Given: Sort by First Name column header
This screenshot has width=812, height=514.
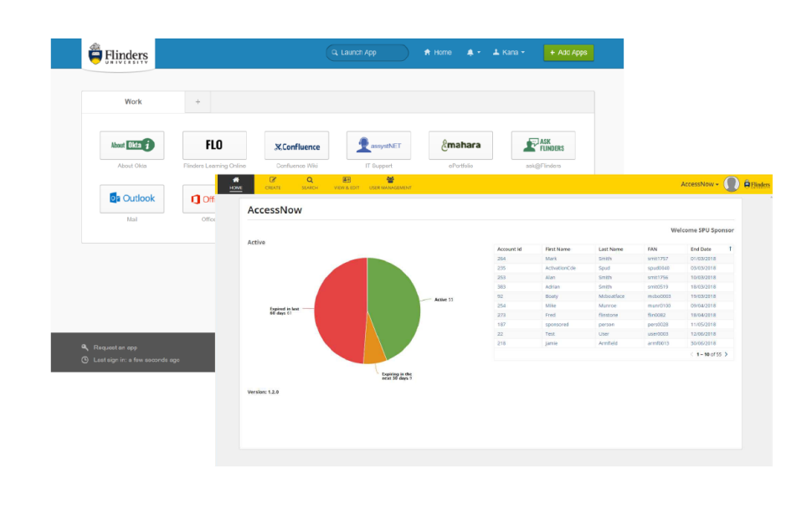Looking at the screenshot, I should tap(558, 249).
